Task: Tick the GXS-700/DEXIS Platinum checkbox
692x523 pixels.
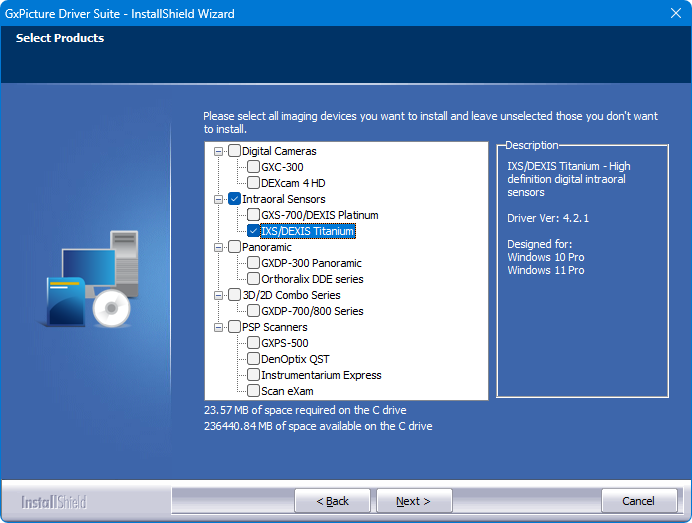Action: (x=254, y=215)
